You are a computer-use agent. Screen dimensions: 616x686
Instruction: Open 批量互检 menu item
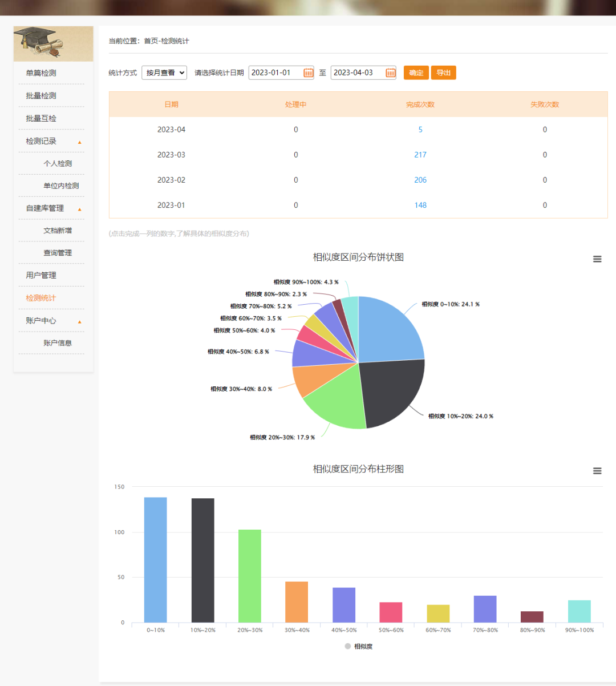tap(41, 118)
